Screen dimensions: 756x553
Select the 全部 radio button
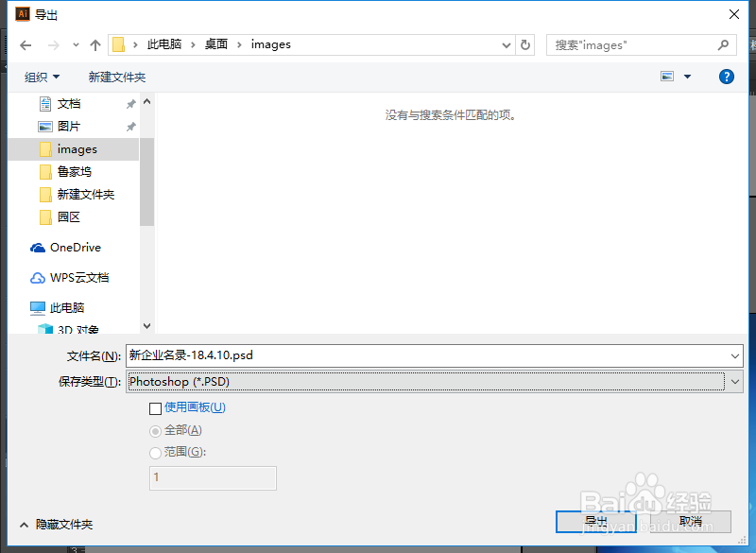[154, 430]
